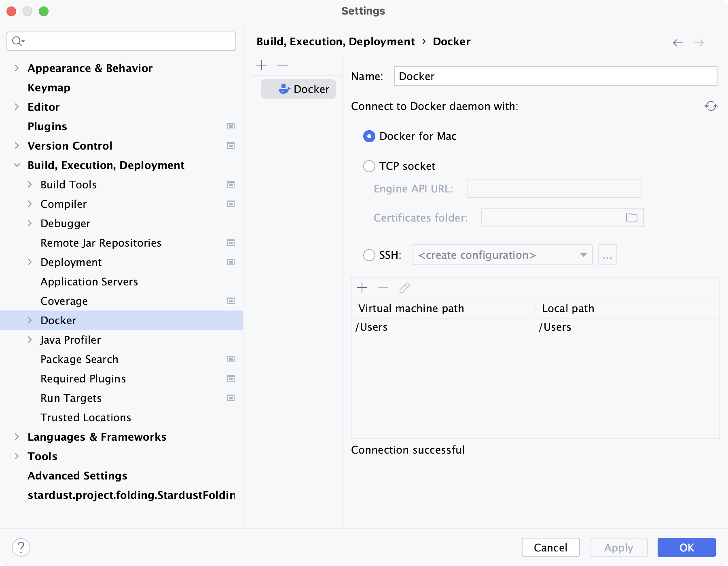Open the stardust.project.folding settings entry
Viewport: 728px width, 566px height.
click(x=131, y=495)
